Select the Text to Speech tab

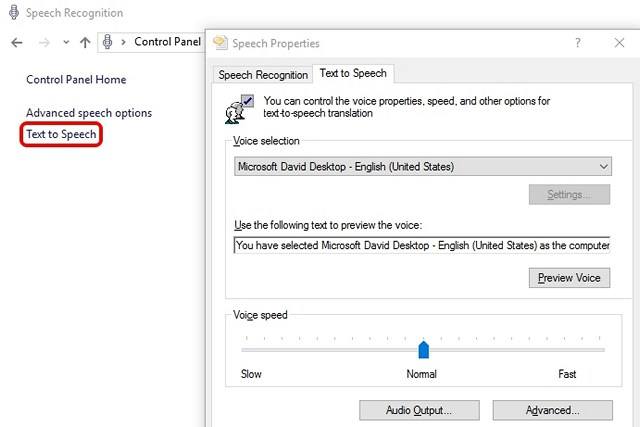[352, 73]
